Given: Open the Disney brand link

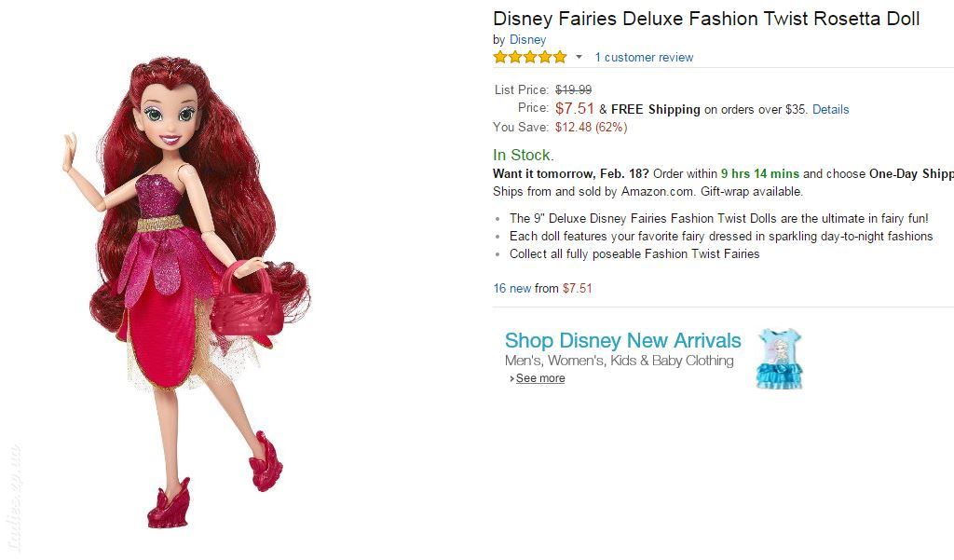Looking at the screenshot, I should (x=527, y=39).
